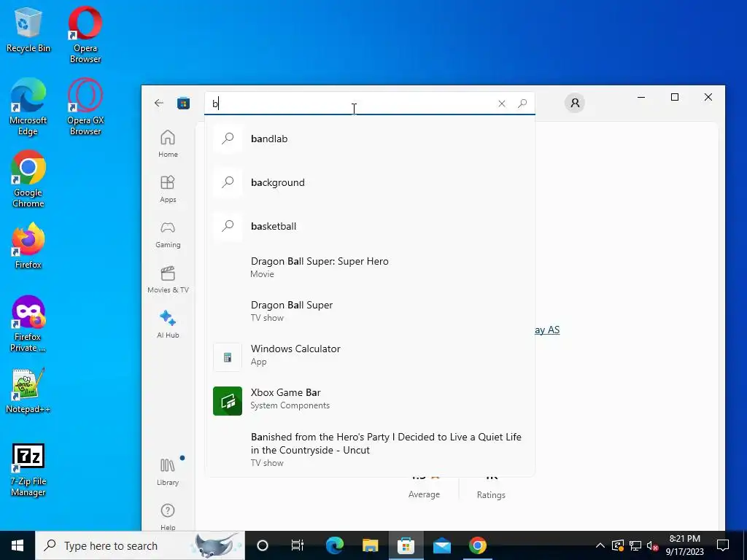747x560 pixels.
Task: Open the Home section in Store sidebar
Action: (x=168, y=144)
